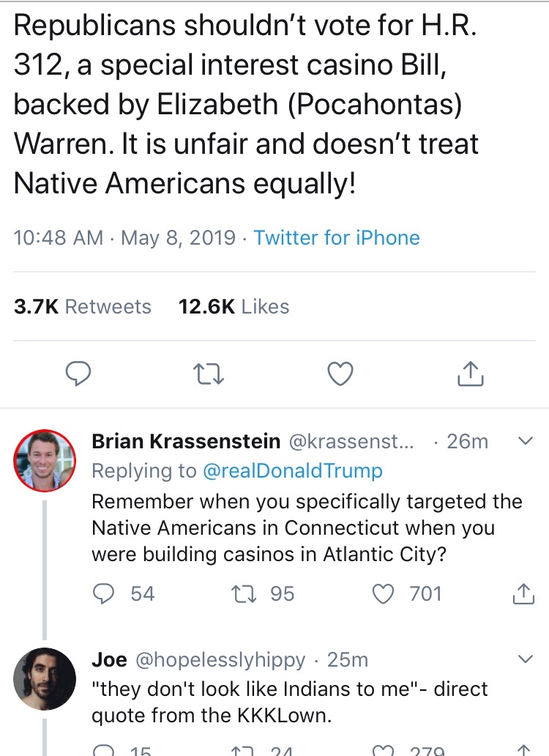549x756 pixels.
Task: Open Brian Krassenstein's display name
Action: point(186,441)
